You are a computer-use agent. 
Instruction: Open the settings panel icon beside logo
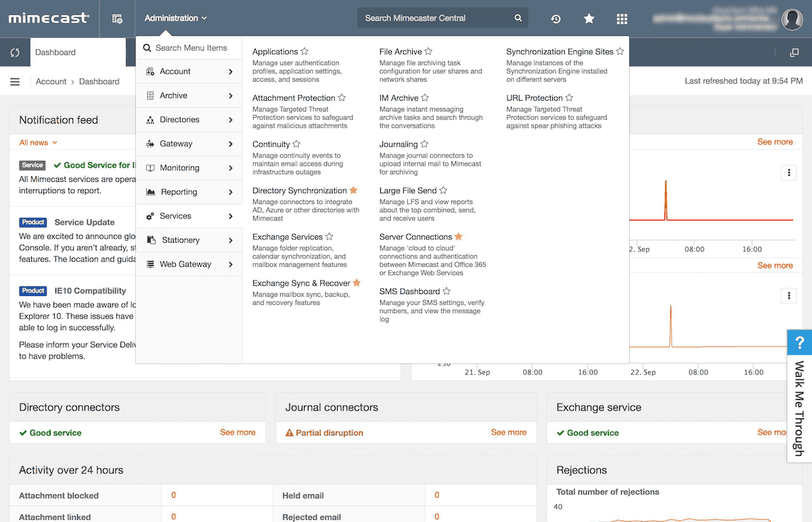(117, 18)
